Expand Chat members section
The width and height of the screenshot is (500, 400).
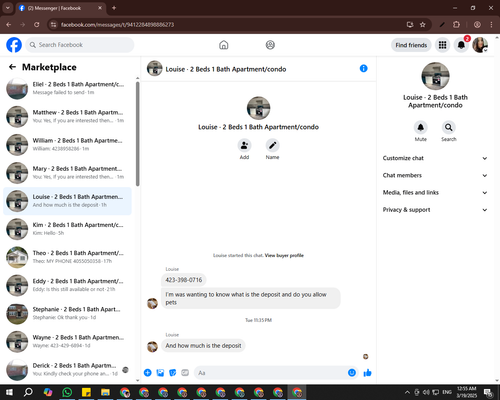tap(435, 175)
